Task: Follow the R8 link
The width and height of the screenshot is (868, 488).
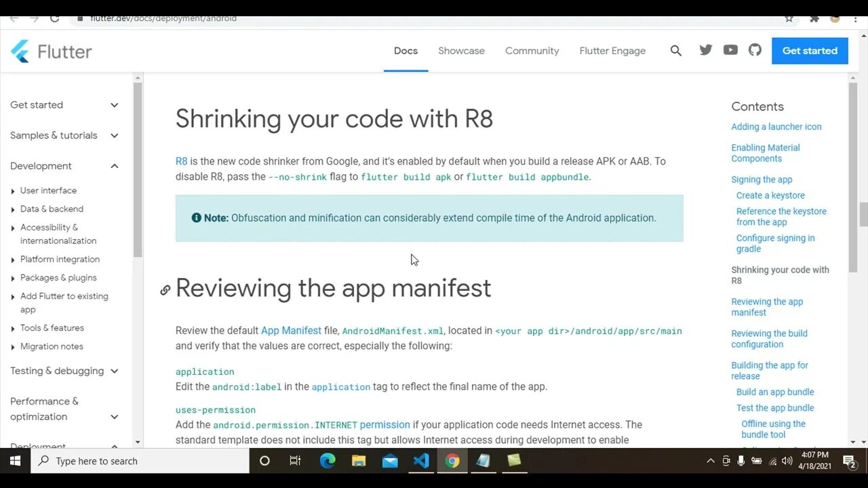Action: (x=181, y=161)
